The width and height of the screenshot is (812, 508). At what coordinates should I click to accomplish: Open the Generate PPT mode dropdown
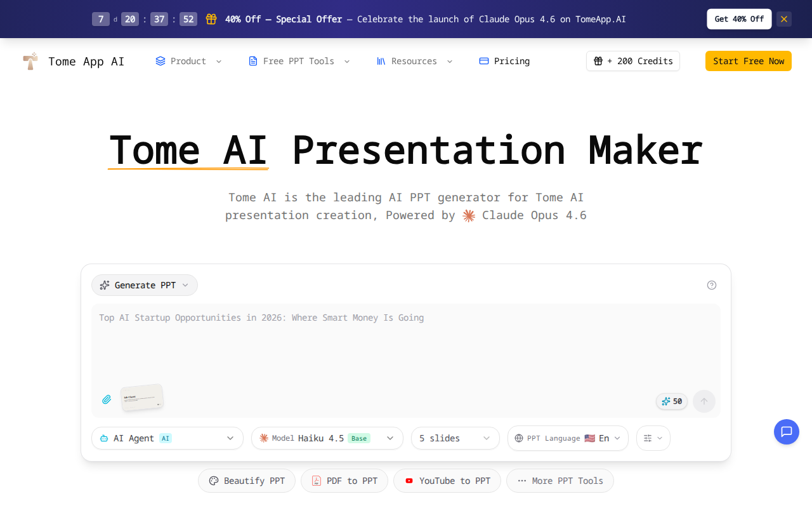(145, 285)
